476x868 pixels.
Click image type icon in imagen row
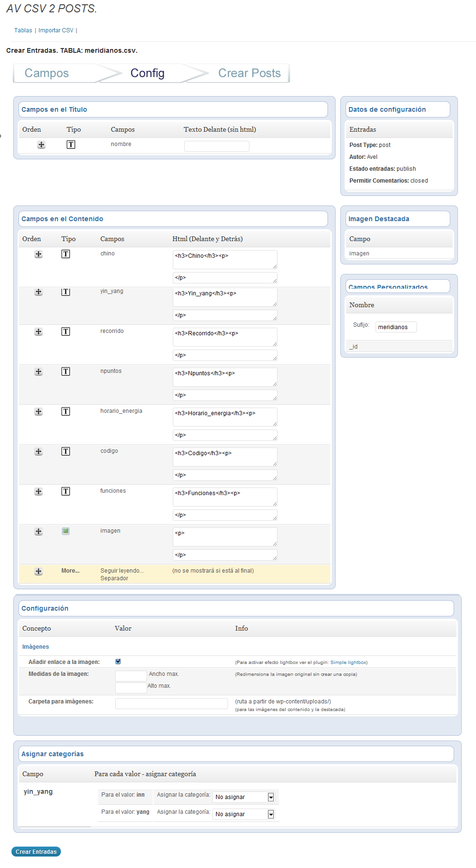(x=66, y=531)
